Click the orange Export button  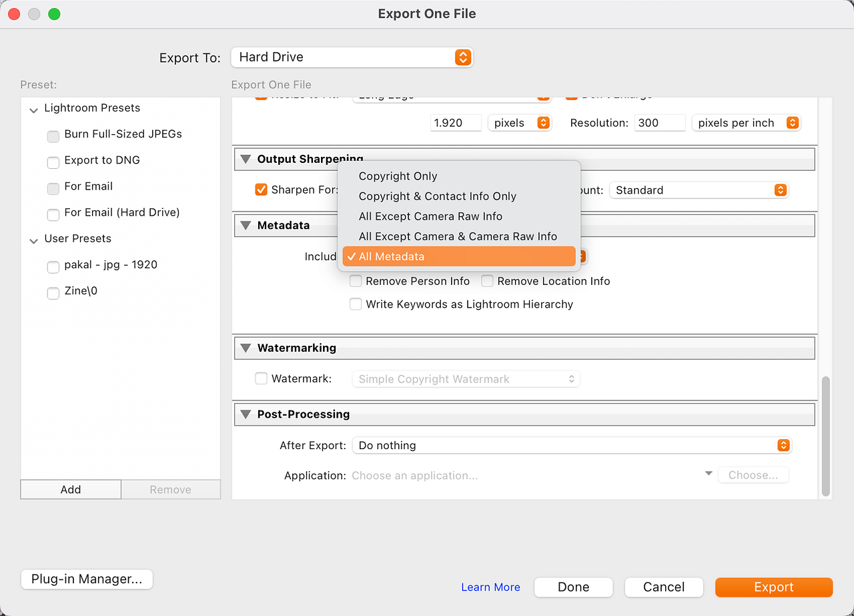(773, 587)
